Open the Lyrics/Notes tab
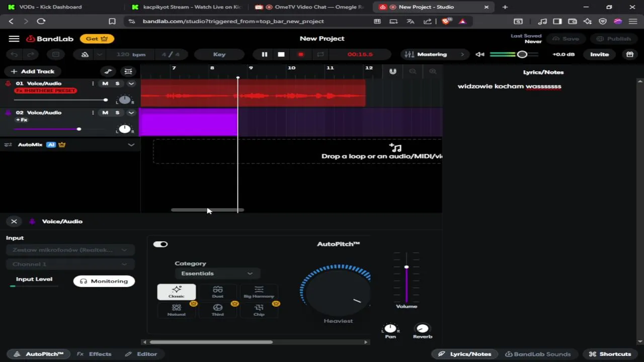 pos(465,354)
